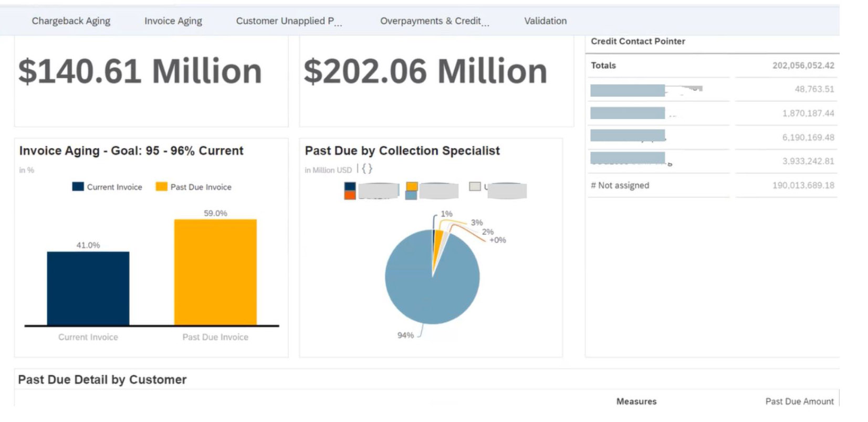868x422 pixels.
Task: Click Past Due by Collection Specialist title
Action: [402, 151]
